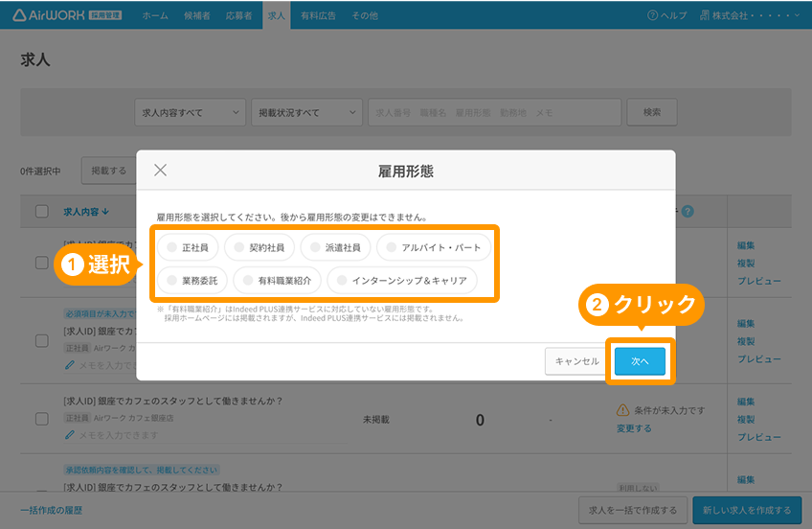The height and width of the screenshot is (529, 812).
Task: Go to the 候補者 tab
Action: (x=197, y=15)
